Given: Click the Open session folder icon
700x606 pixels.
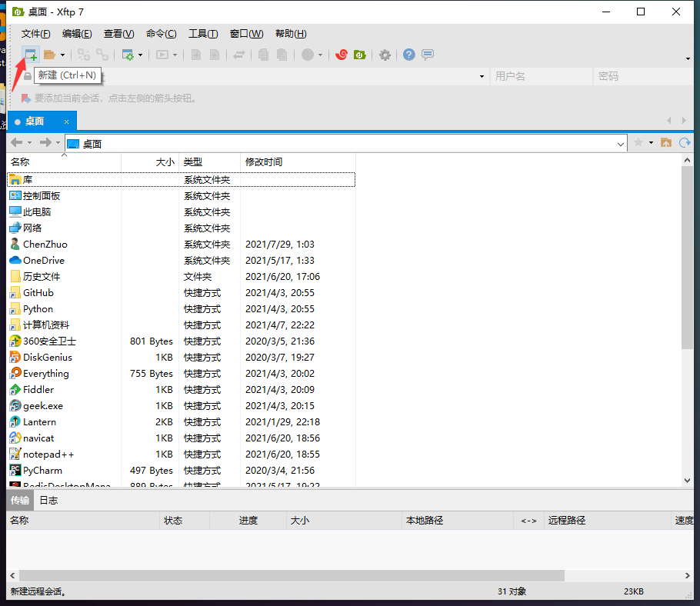Looking at the screenshot, I should click(49, 55).
